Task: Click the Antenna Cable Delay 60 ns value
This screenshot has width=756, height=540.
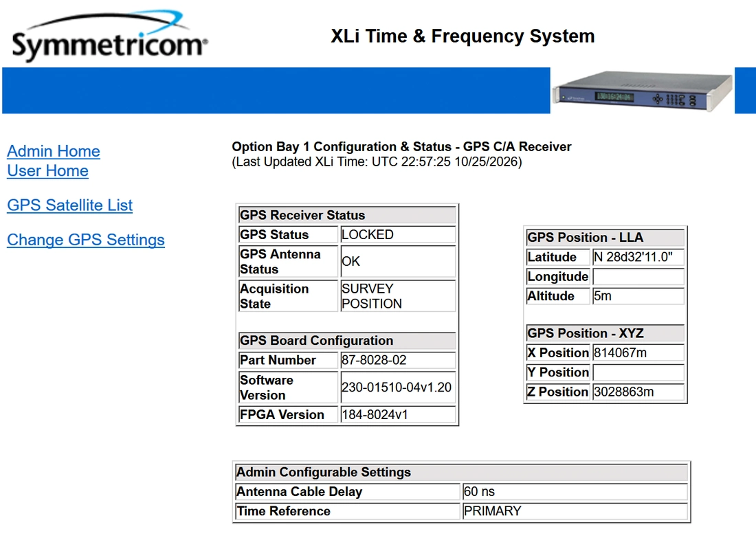Action: [575, 492]
